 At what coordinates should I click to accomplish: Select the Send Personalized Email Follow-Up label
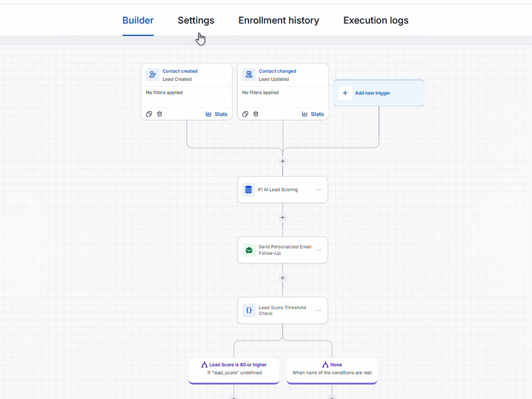coord(285,250)
